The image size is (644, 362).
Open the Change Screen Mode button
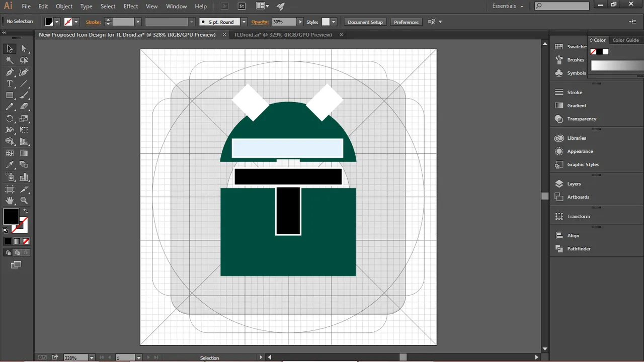click(x=16, y=264)
